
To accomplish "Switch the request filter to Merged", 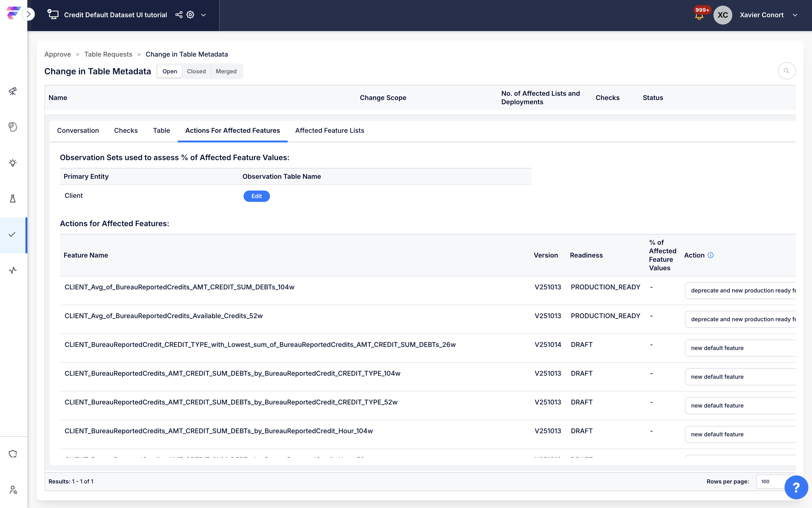I will (x=226, y=71).
